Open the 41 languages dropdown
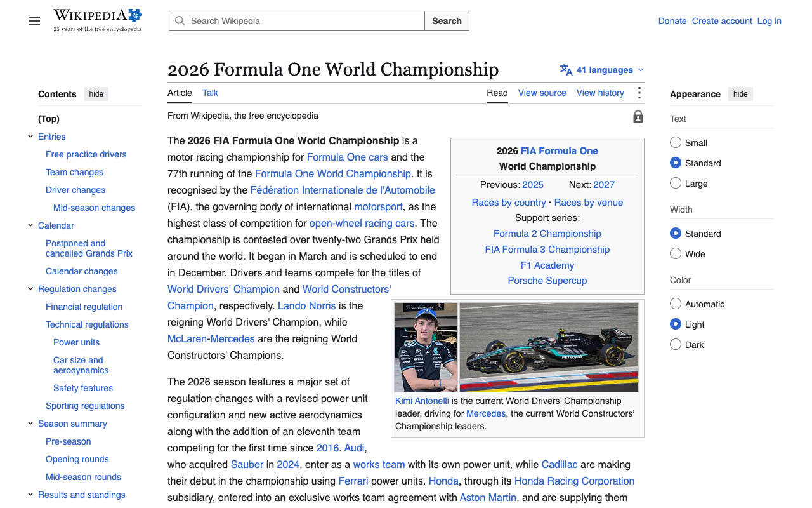This screenshot has width=812, height=508. [x=602, y=70]
